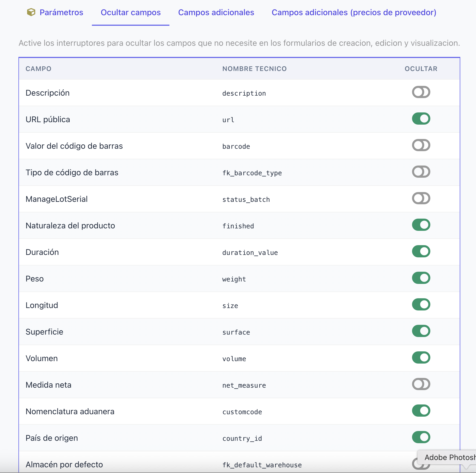
Task: Disable Nomenclatura aduanera hide toggle
Action: pos(421,411)
